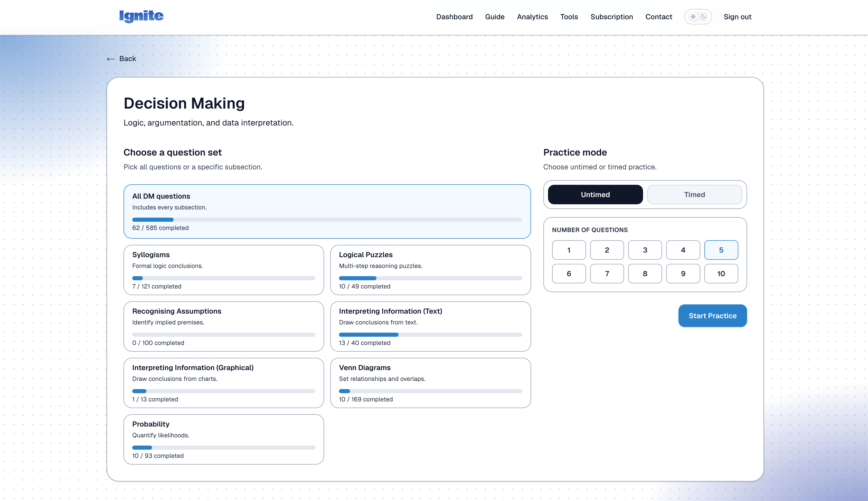The height and width of the screenshot is (501, 868).
Task: Select the All DM questions set
Action: click(x=327, y=211)
